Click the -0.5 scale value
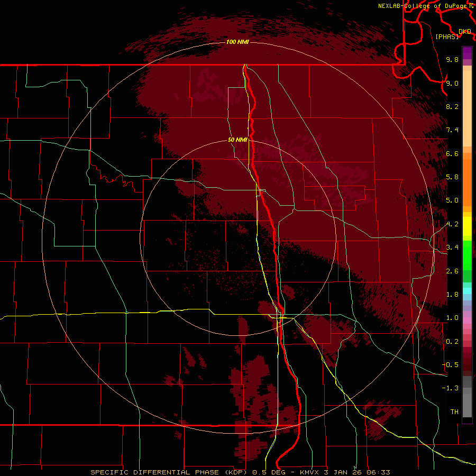This screenshot has width=476, height=476. pos(450,365)
